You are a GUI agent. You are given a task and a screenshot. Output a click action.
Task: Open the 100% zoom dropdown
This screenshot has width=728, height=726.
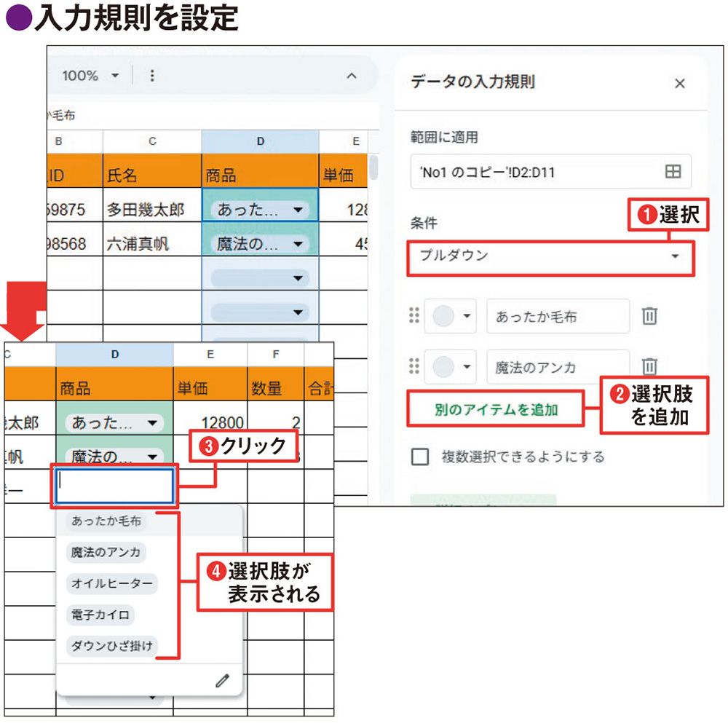click(87, 76)
